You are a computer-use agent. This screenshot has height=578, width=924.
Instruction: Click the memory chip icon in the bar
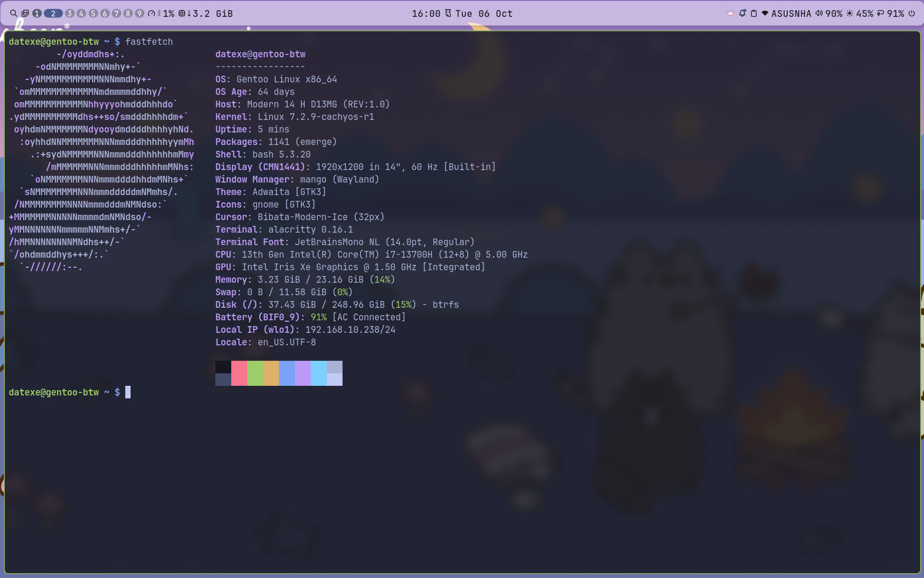click(182, 13)
